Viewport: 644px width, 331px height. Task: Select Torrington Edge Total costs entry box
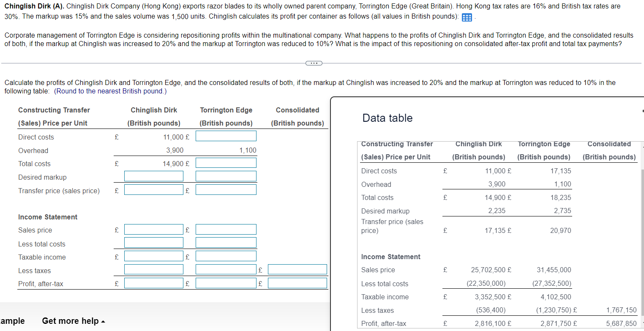pyautogui.click(x=226, y=162)
